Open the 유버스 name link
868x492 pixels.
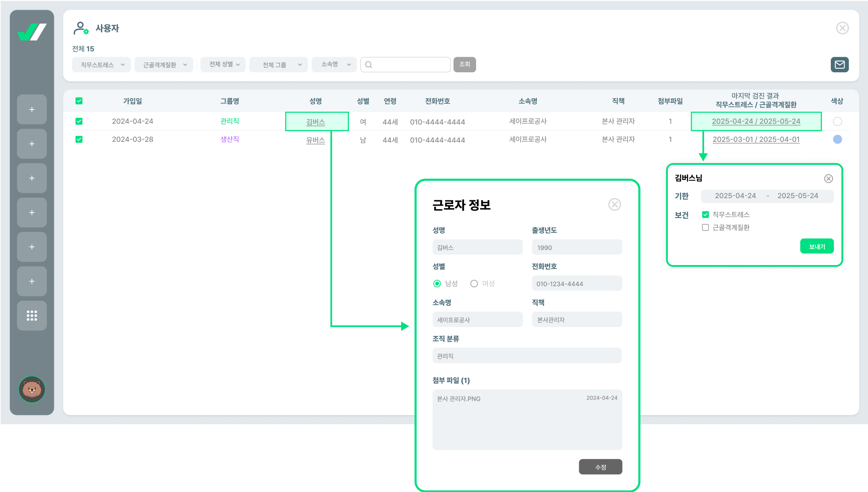coord(315,140)
